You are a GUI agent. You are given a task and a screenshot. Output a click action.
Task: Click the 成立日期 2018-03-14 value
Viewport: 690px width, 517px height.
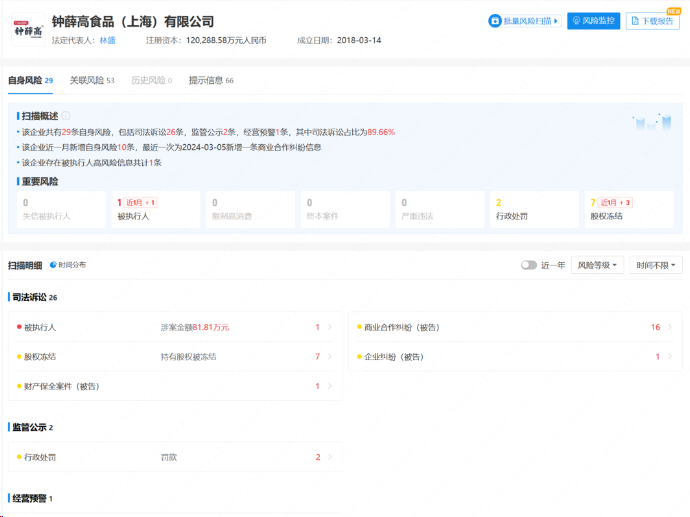coord(359,40)
